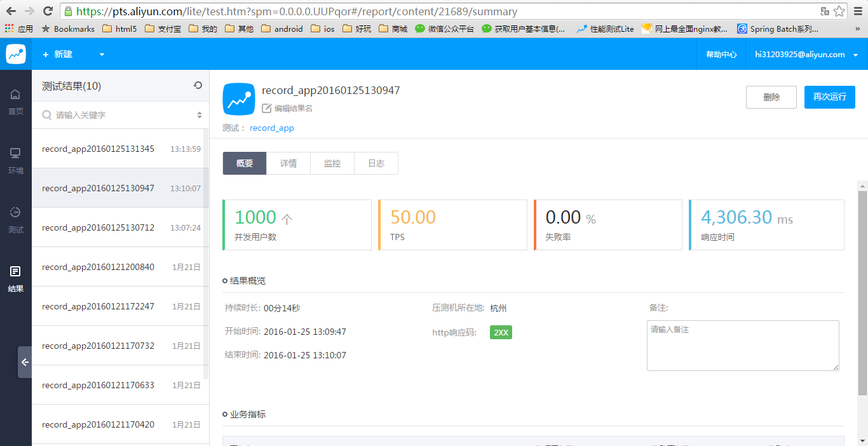Click the green 2XX response code badge
The height and width of the screenshot is (446, 868).
(501, 332)
